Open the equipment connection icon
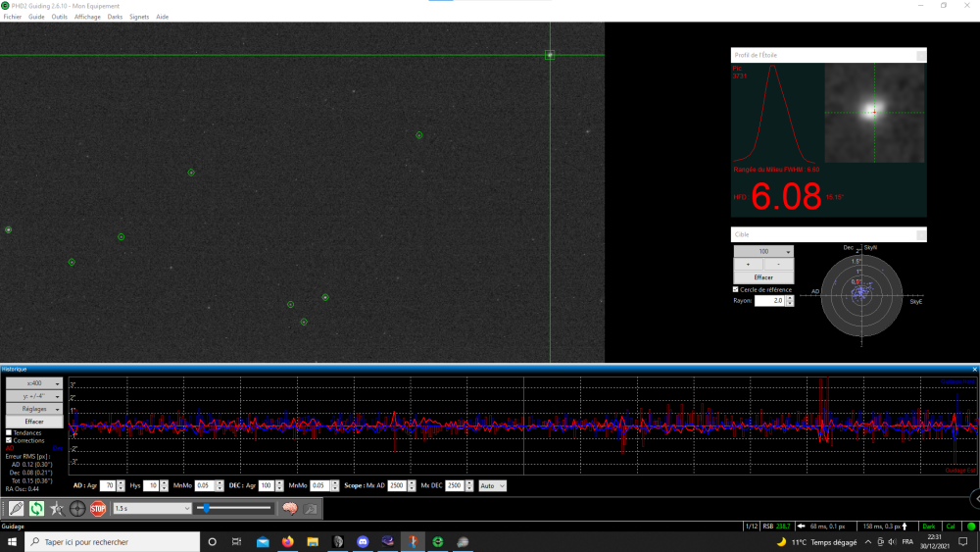Viewport: 980px width, 552px height. pos(17,509)
